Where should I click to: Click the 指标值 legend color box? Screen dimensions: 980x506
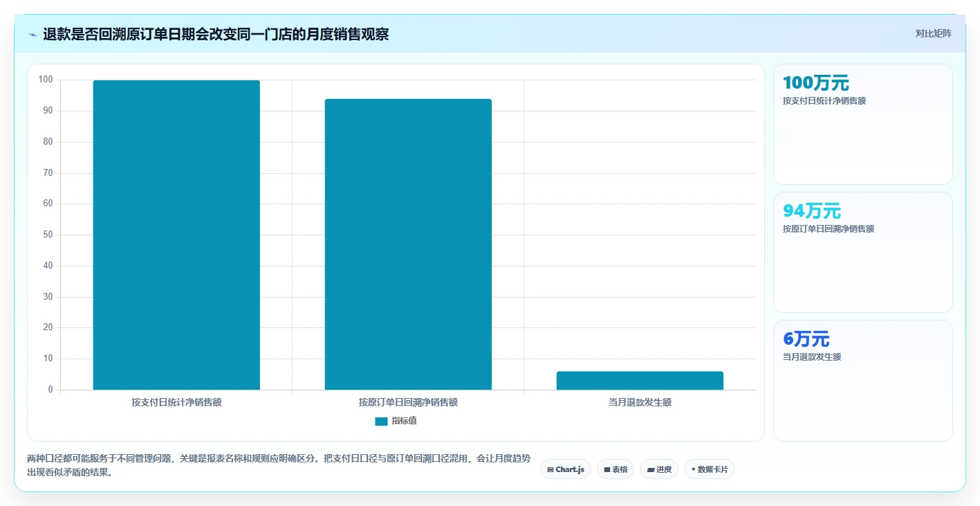point(381,421)
